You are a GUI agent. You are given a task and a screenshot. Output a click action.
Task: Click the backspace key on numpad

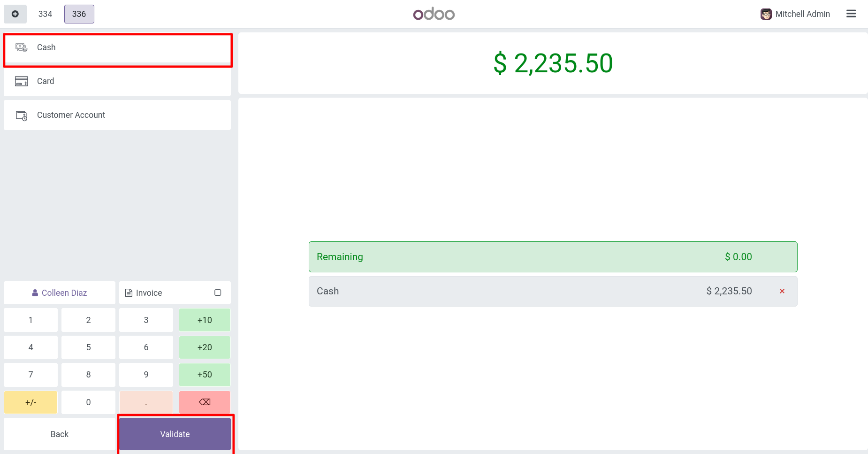(205, 402)
